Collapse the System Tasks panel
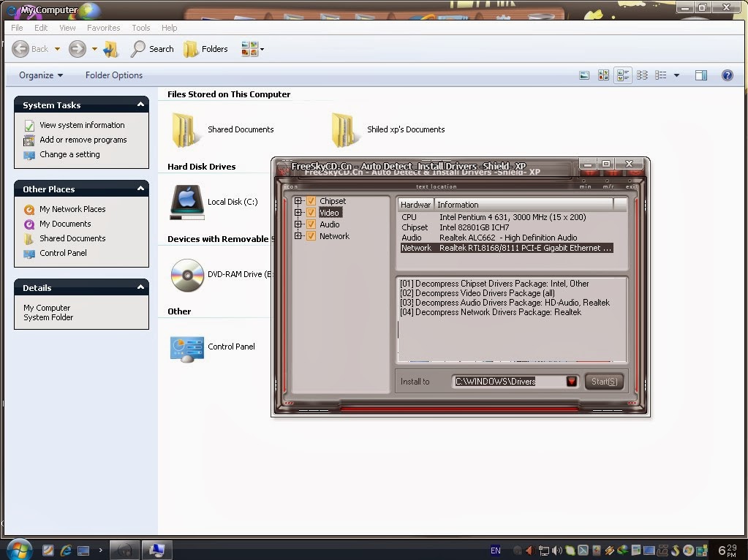This screenshot has width=748, height=560. tap(140, 105)
